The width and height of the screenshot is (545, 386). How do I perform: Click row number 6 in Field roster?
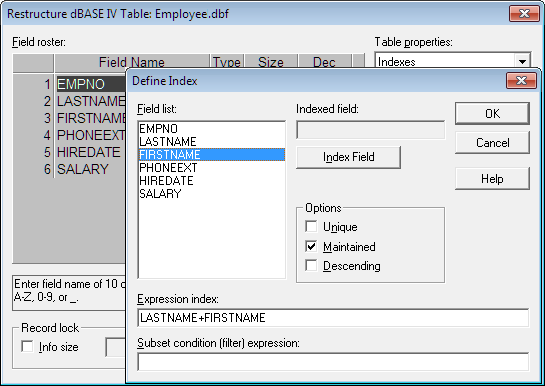click(x=33, y=169)
